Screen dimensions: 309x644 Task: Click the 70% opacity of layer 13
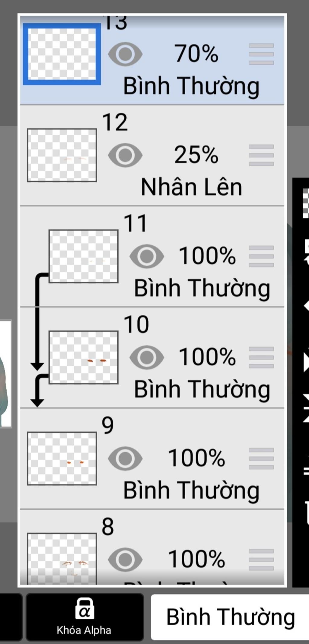196,54
